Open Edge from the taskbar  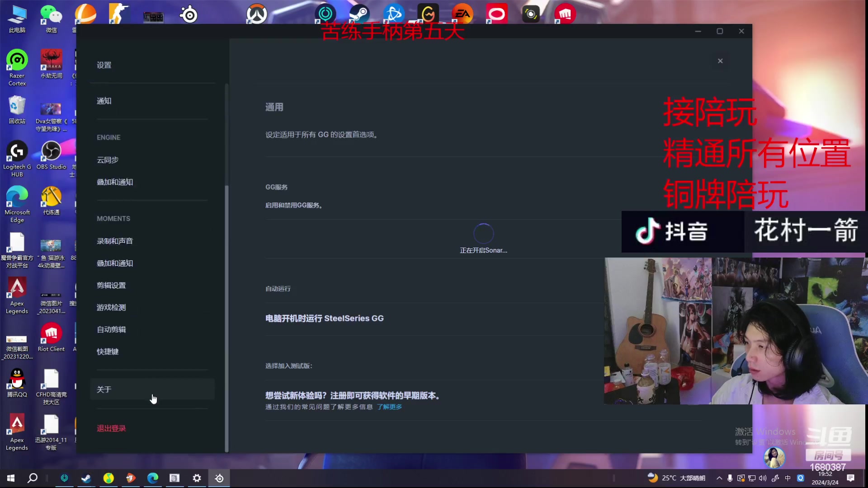153,478
